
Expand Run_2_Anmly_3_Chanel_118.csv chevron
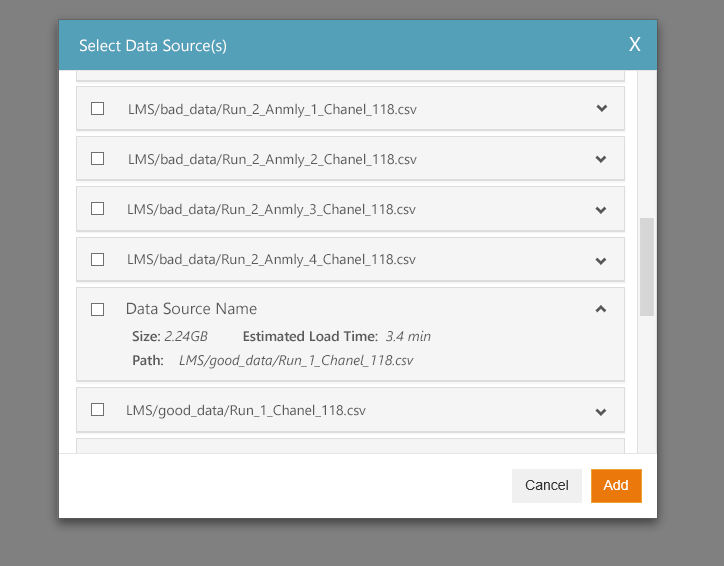click(x=601, y=210)
